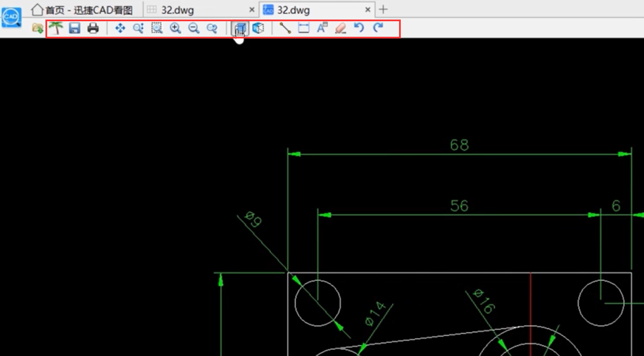Save the drawing with floppy disk icon
The width and height of the screenshot is (644, 356).
coord(74,28)
